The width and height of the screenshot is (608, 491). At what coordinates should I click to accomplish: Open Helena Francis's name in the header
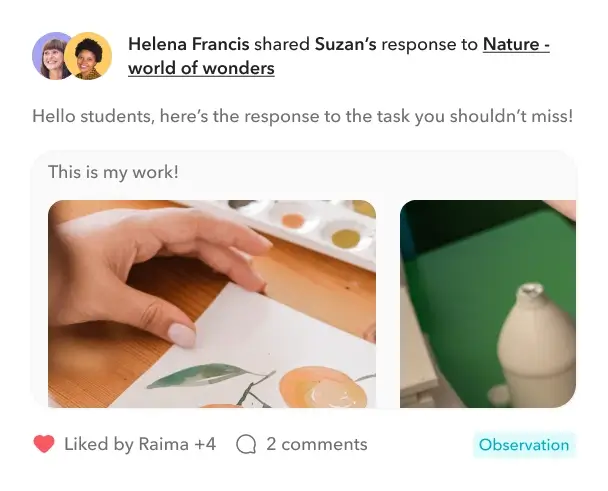pyautogui.click(x=188, y=44)
